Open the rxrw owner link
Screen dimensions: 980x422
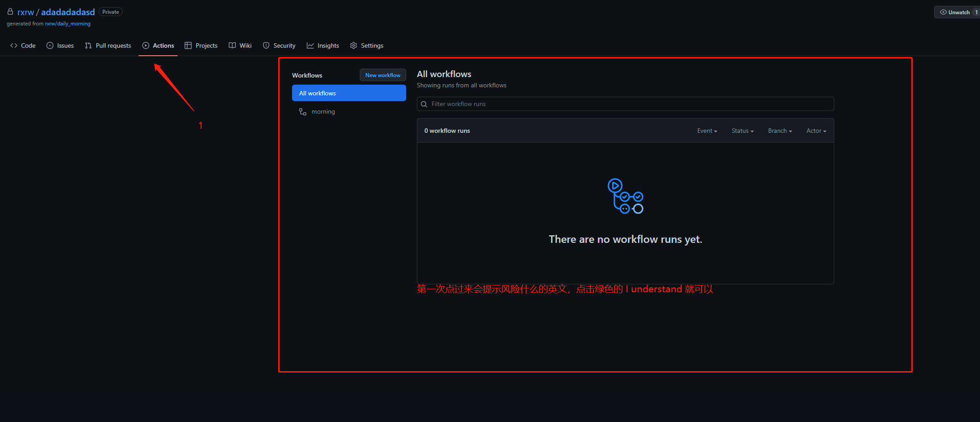click(x=25, y=12)
